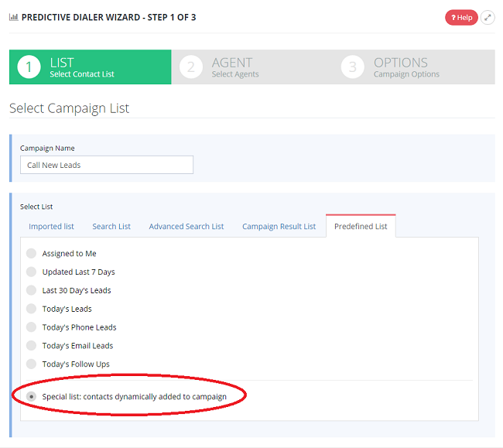Select step 1 LIST in the wizard
The width and height of the screenshot is (503, 448).
pos(90,67)
